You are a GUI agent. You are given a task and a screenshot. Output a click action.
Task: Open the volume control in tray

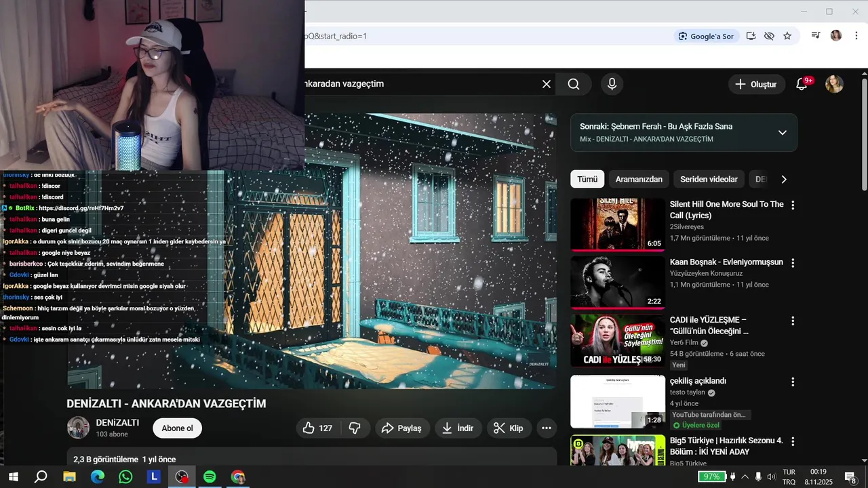[771, 476]
